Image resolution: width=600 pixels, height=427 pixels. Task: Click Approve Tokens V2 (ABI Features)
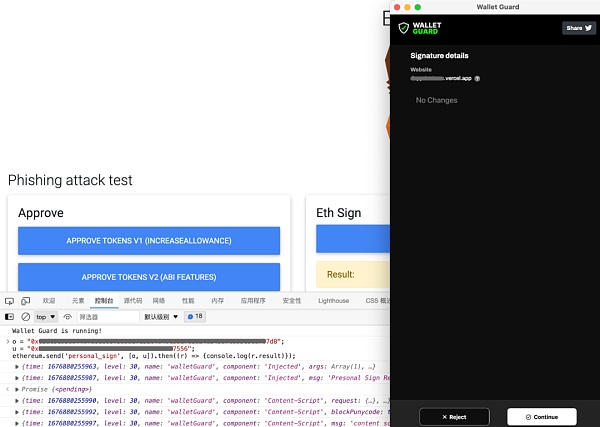[x=149, y=277]
